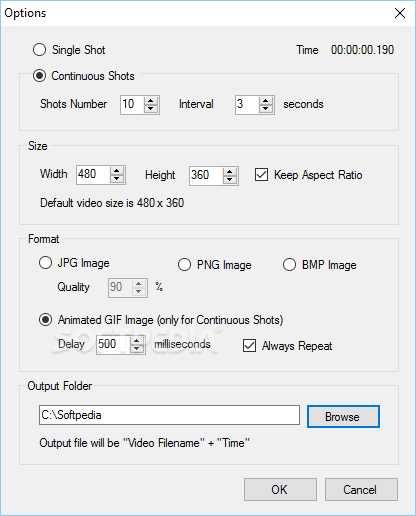416x516 pixels.
Task: Choose JPG Image format
Action: pos(45,263)
